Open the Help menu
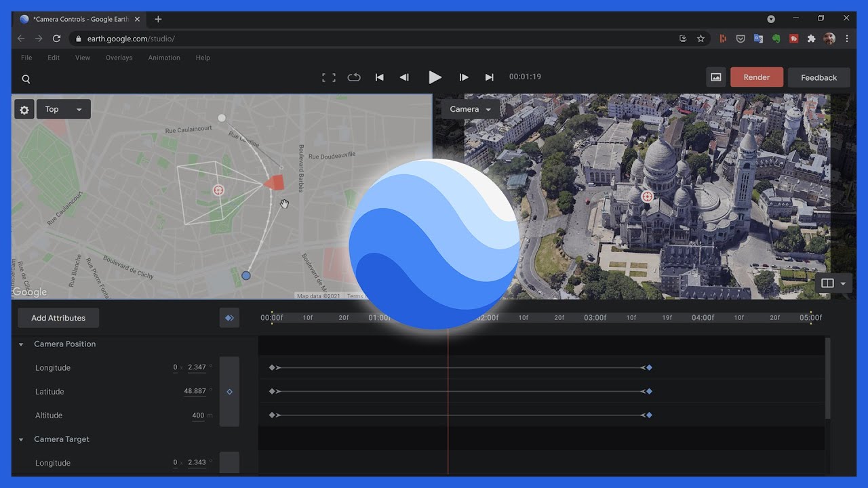Image resolution: width=868 pixels, height=488 pixels. tap(203, 58)
